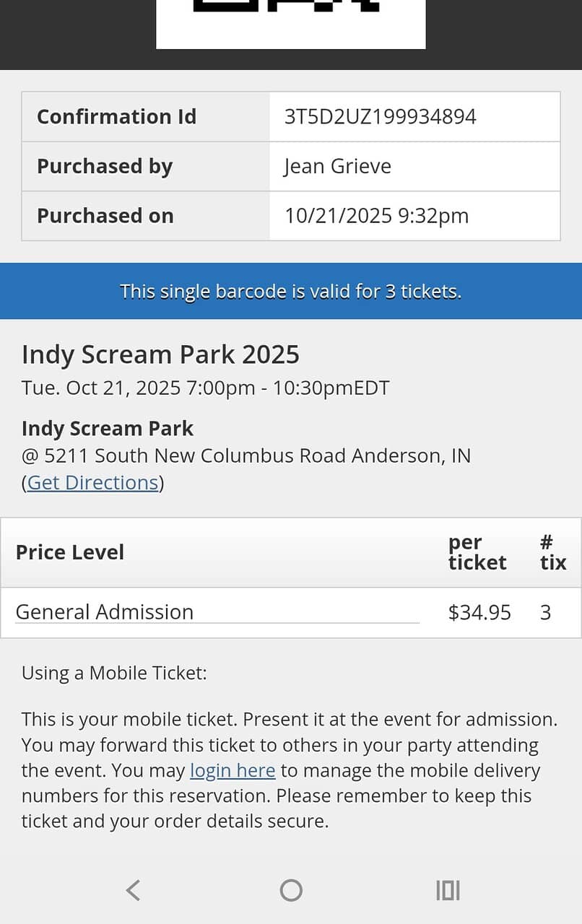The image size is (582, 924).
Task: Tap the "per ticket" column header
Action: [477, 552]
